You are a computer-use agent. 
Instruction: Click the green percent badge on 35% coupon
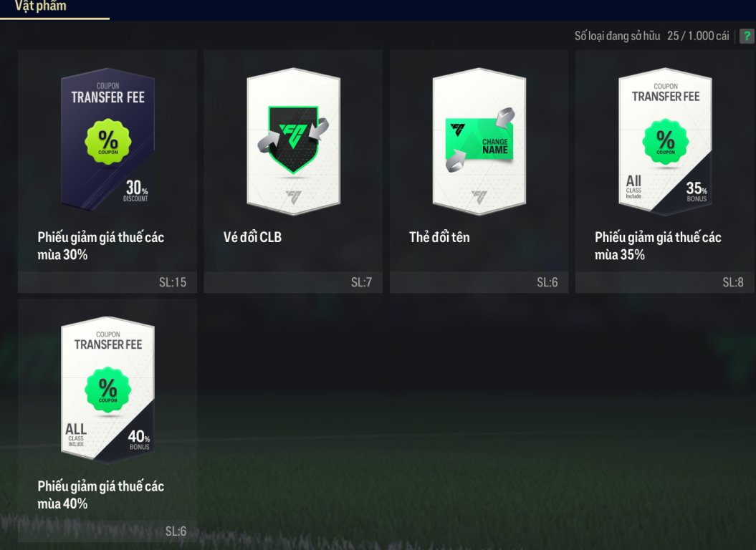click(x=666, y=141)
